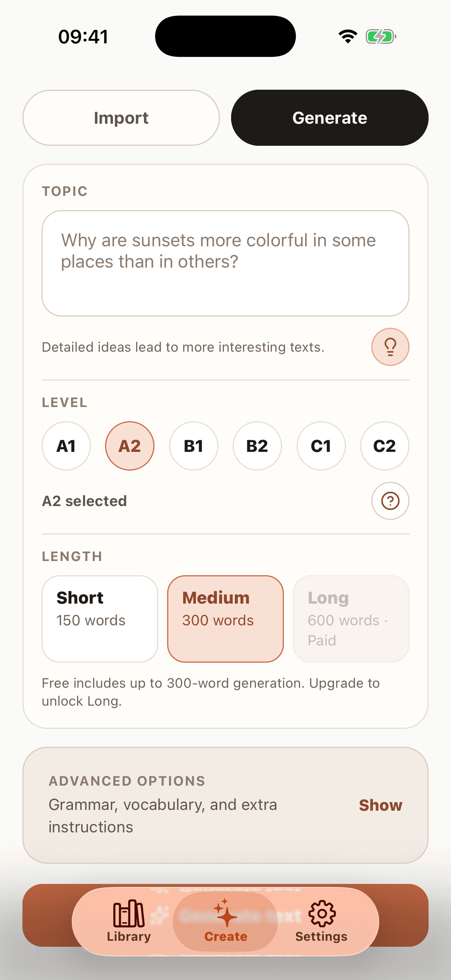The height and width of the screenshot is (980, 451).
Task: Tap the Wi-Fi status icon
Action: point(347,36)
